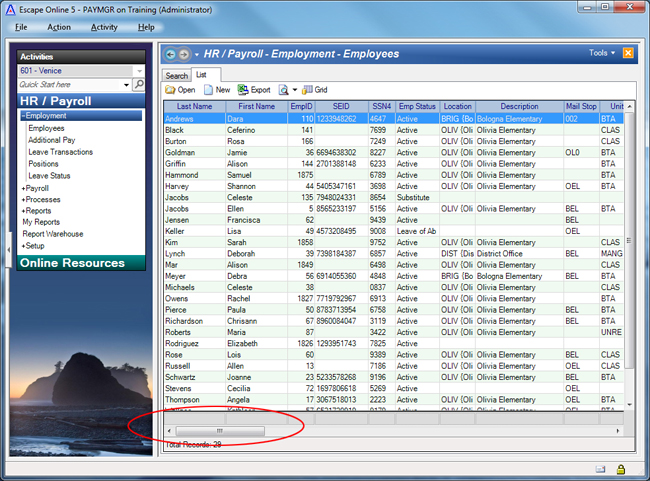The image size is (650, 481).
Task: Click the back navigation arrow icon
Action: [170, 54]
